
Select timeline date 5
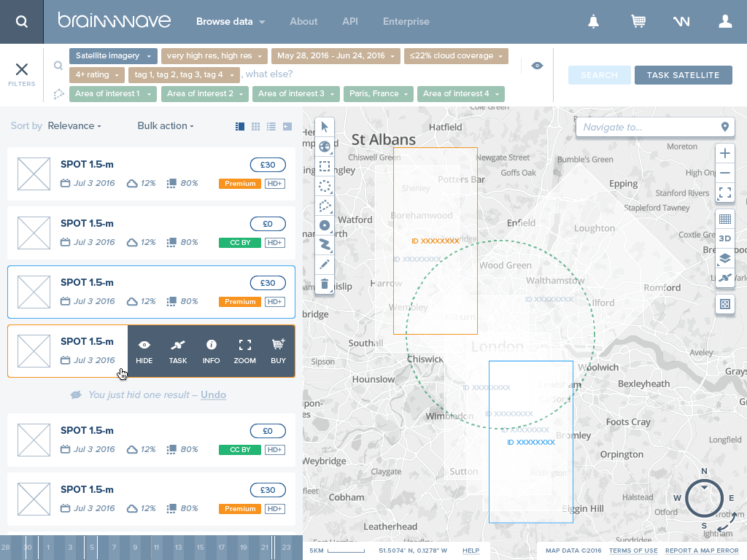(92, 548)
